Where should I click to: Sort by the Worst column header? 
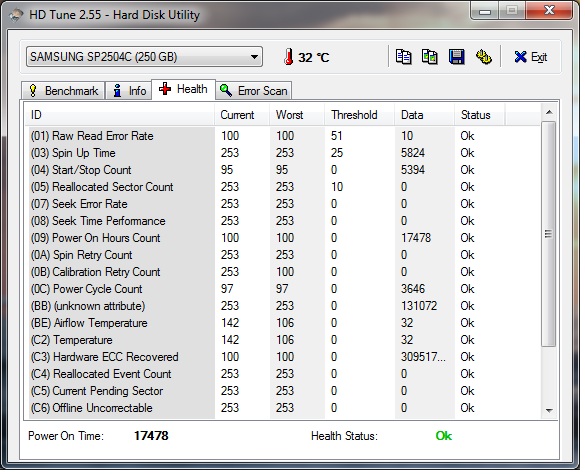(x=297, y=115)
